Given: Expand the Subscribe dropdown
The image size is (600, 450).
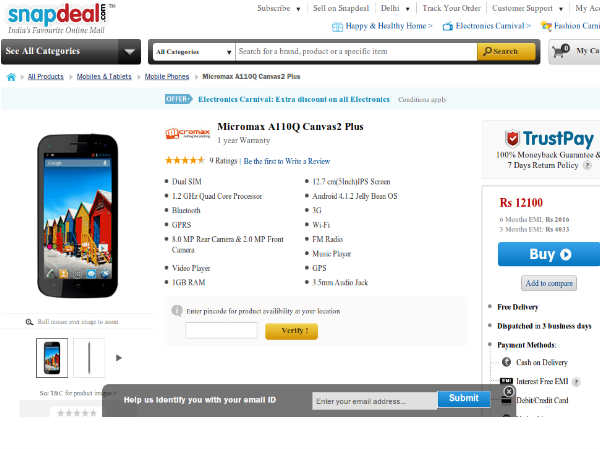Looking at the screenshot, I should pyautogui.click(x=279, y=8).
